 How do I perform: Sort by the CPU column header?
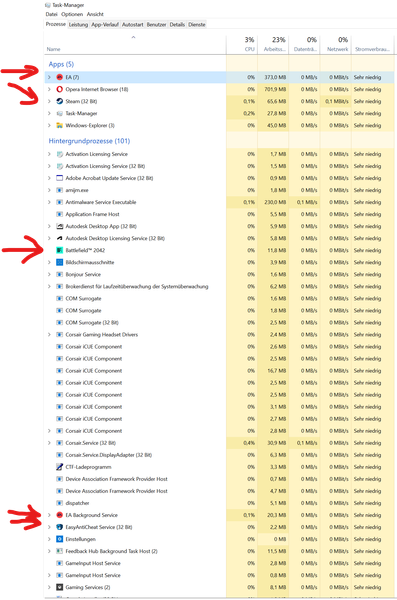tap(242, 44)
